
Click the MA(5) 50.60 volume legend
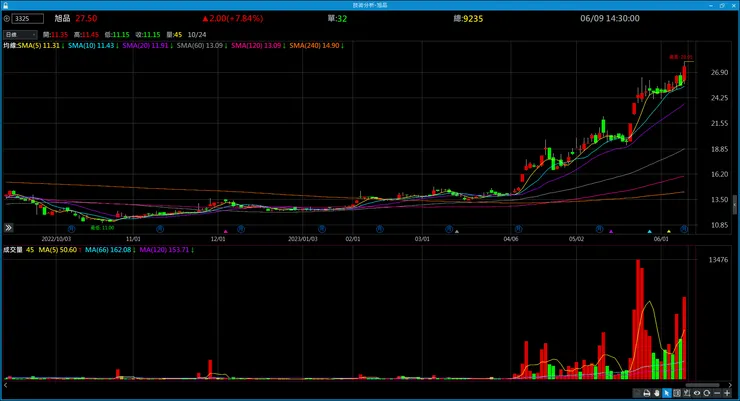coord(60,250)
